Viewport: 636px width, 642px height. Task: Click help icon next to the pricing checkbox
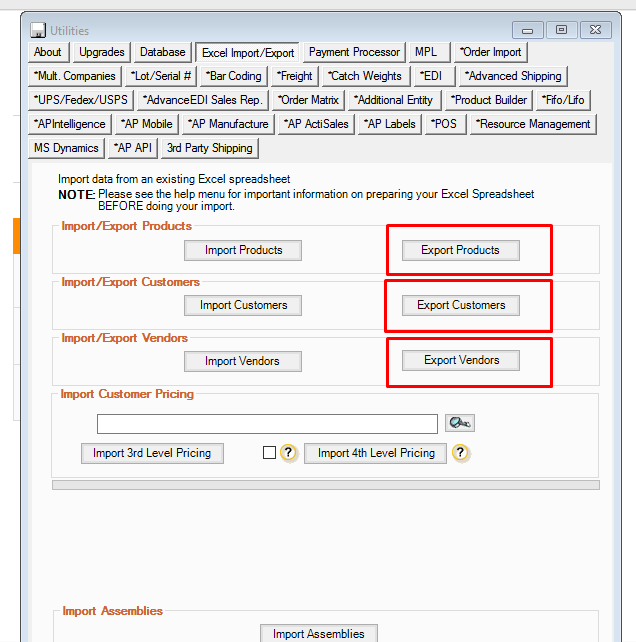(289, 453)
